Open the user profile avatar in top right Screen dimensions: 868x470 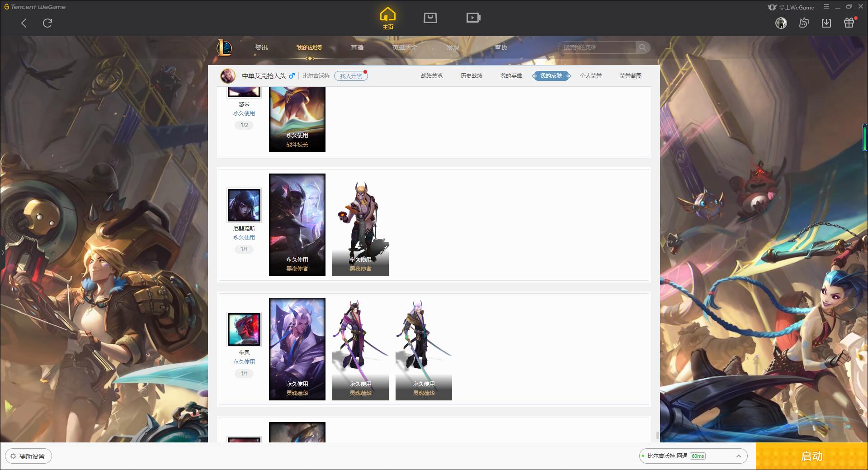pyautogui.click(x=781, y=23)
